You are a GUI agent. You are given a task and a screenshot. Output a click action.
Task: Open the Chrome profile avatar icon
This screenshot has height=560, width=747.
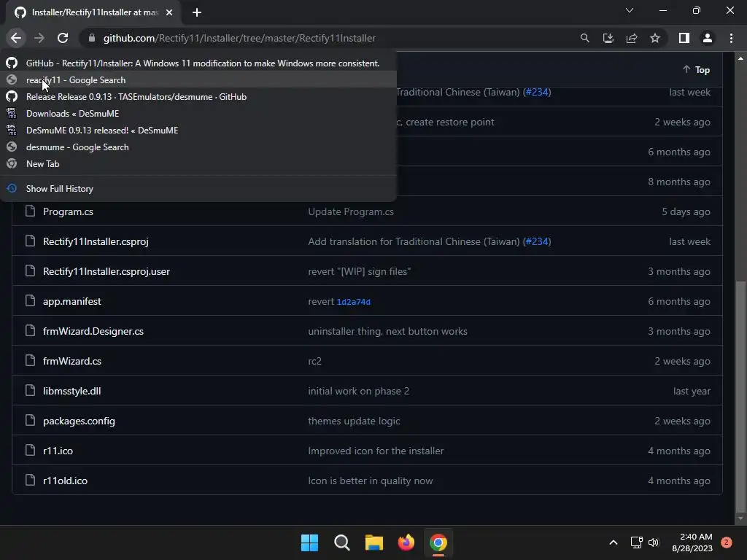click(x=708, y=38)
